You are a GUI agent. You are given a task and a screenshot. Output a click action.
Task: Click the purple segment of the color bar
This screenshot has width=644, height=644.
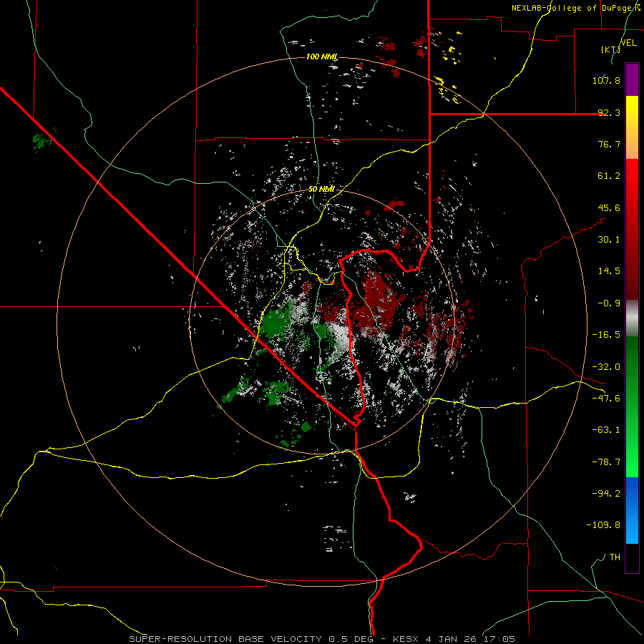point(632,80)
